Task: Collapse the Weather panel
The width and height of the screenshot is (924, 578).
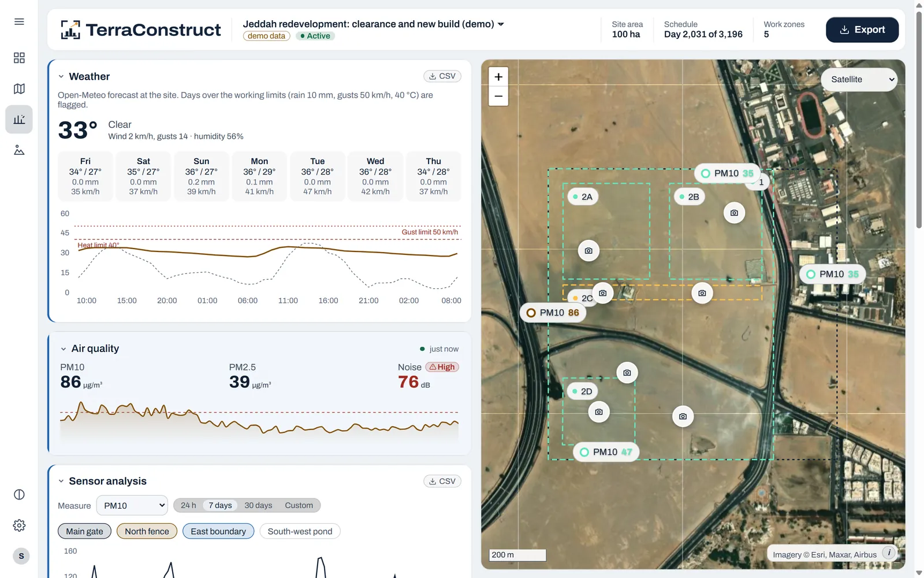Action: 61,76
